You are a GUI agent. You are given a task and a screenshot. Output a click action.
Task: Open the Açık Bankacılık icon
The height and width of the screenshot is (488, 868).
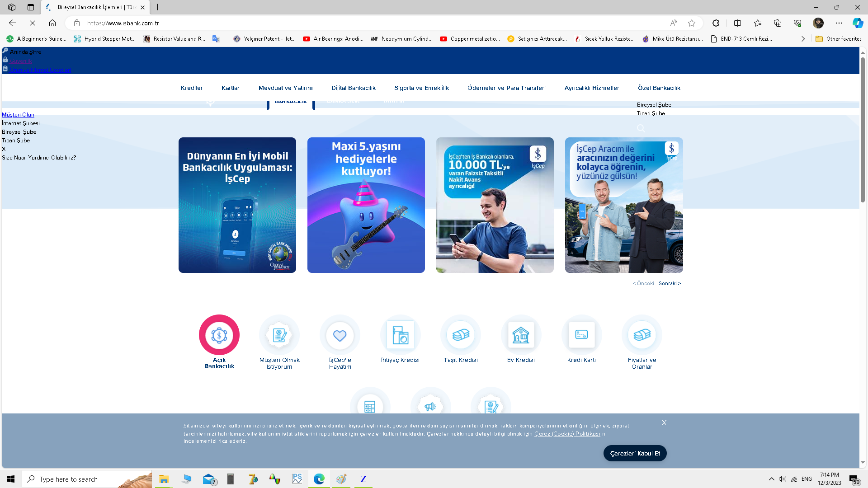[219, 335]
